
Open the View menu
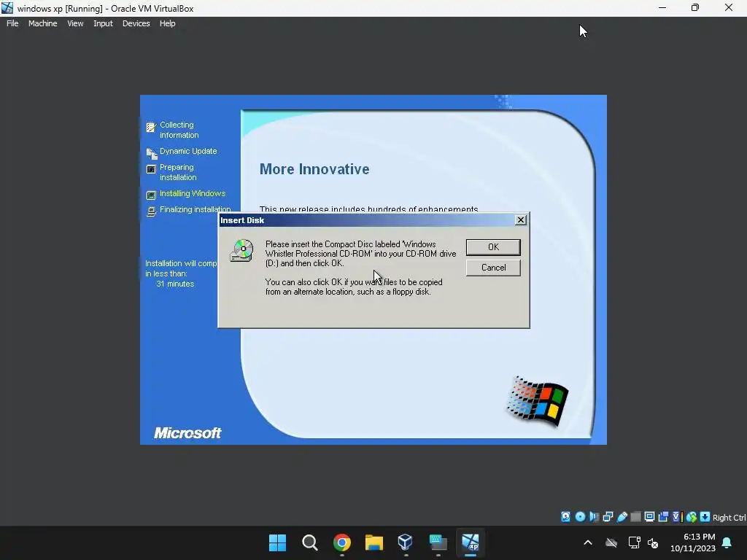tap(75, 23)
